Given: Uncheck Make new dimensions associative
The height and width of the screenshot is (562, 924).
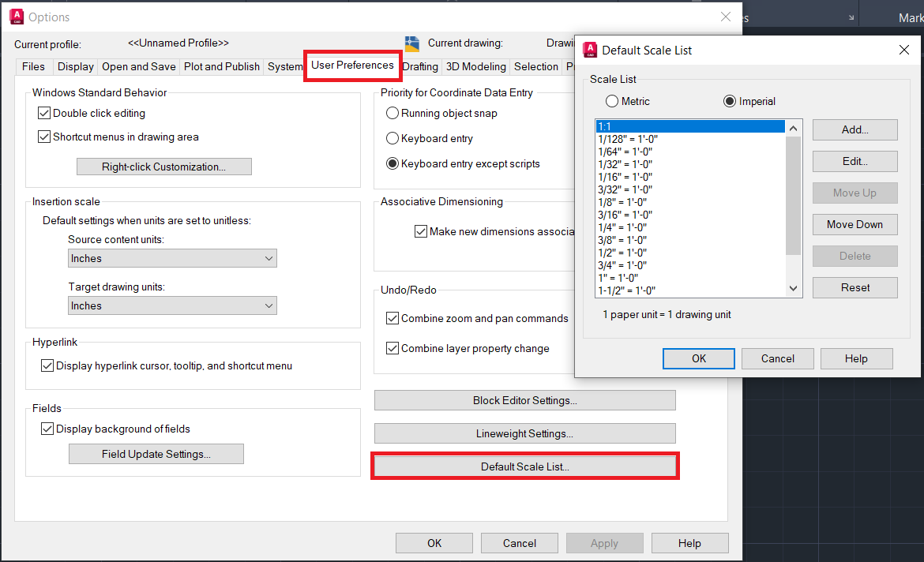Looking at the screenshot, I should click(422, 231).
